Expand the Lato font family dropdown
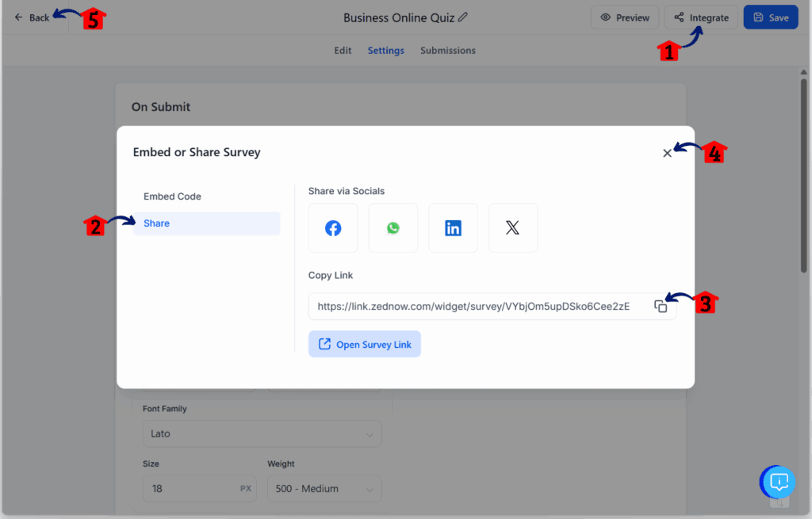This screenshot has height=519, width=812. point(262,433)
